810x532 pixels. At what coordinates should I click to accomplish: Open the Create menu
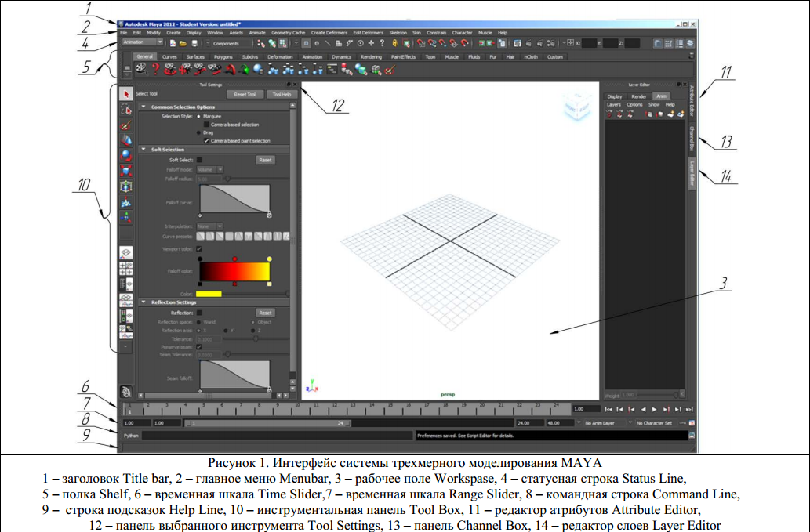(x=173, y=32)
